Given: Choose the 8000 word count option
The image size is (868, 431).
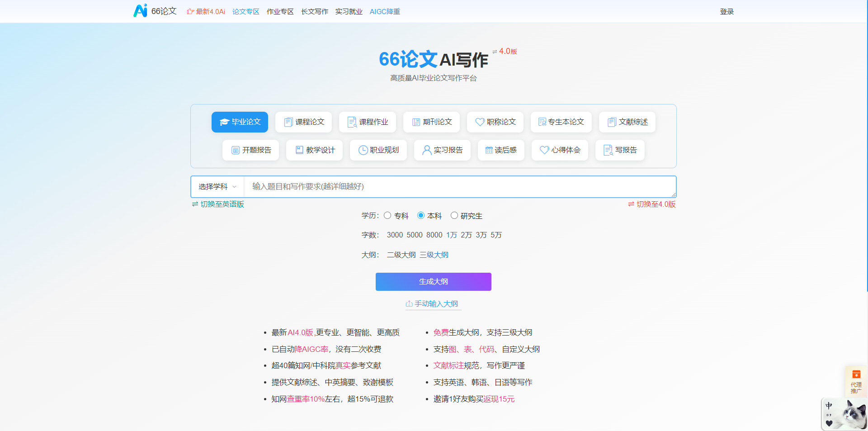Looking at the screenshot, I should [434, 235].
